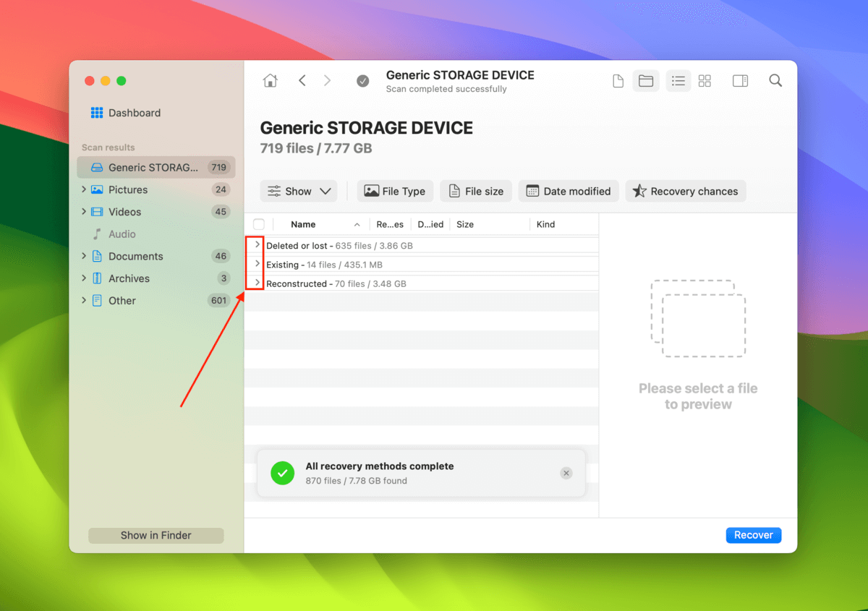The width and height of the screenshot is (868, 611).
Task: Expand the Reconstructed files group
Action: [258, 283]
